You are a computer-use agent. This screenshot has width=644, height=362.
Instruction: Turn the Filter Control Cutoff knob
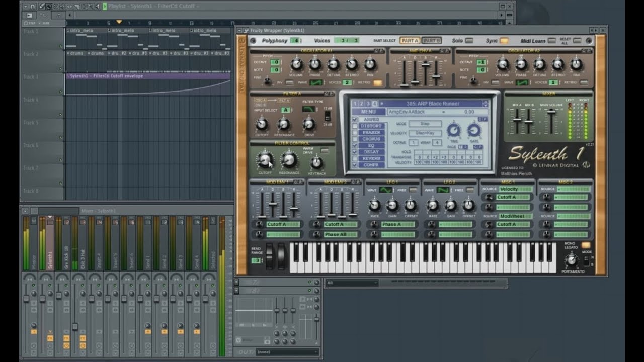click(x=264, y=160)
